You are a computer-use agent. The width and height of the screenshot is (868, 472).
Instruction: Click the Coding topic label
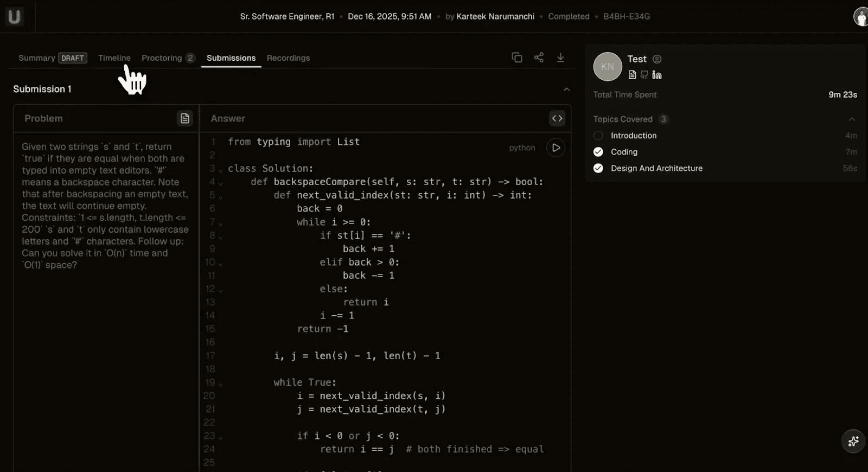624,152
